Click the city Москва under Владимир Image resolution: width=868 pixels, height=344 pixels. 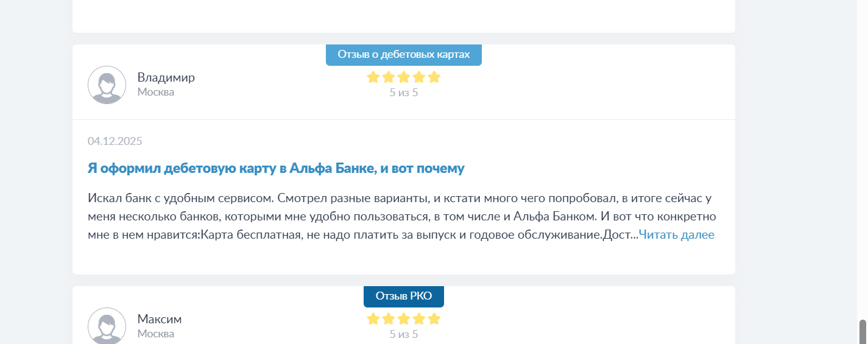coord(156,92)
